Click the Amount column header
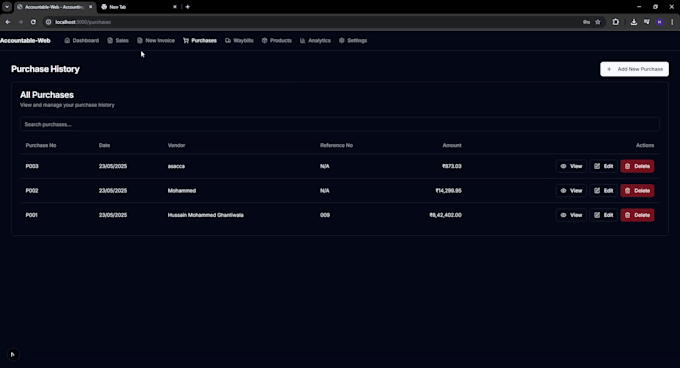680x368 pixels. (x=452, y=145)
